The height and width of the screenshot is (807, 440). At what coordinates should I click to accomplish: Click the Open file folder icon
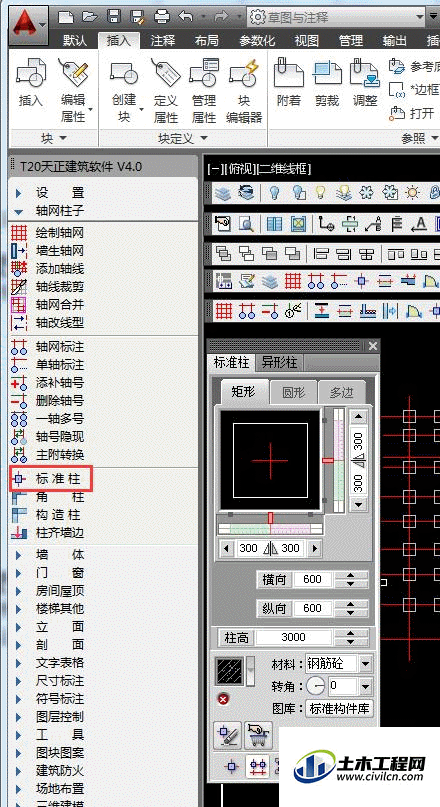pyautogui.click(x=90, y=17)
